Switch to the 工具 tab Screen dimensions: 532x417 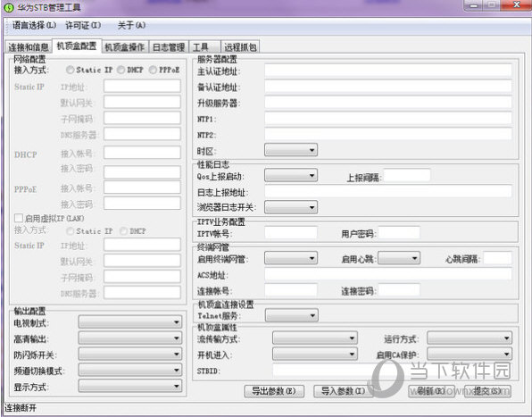(x=204, y=46)
